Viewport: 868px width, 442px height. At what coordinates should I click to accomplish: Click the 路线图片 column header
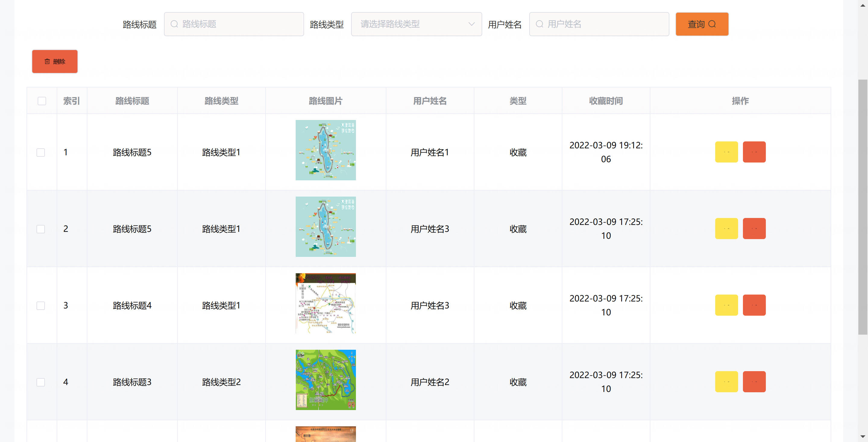[325, 101]
